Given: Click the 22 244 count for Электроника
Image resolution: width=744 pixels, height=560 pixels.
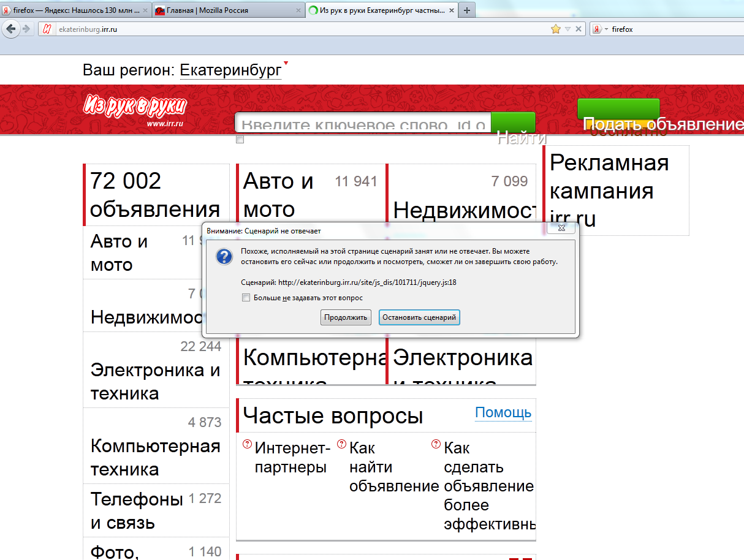Looking at the screenshot, I should [201, 347].
